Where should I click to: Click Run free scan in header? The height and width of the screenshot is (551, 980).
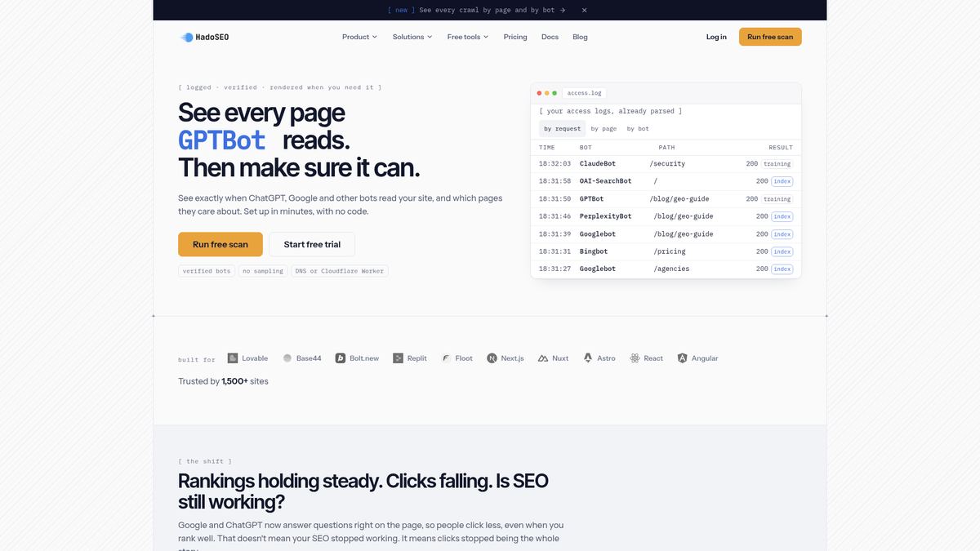(770, 37)
